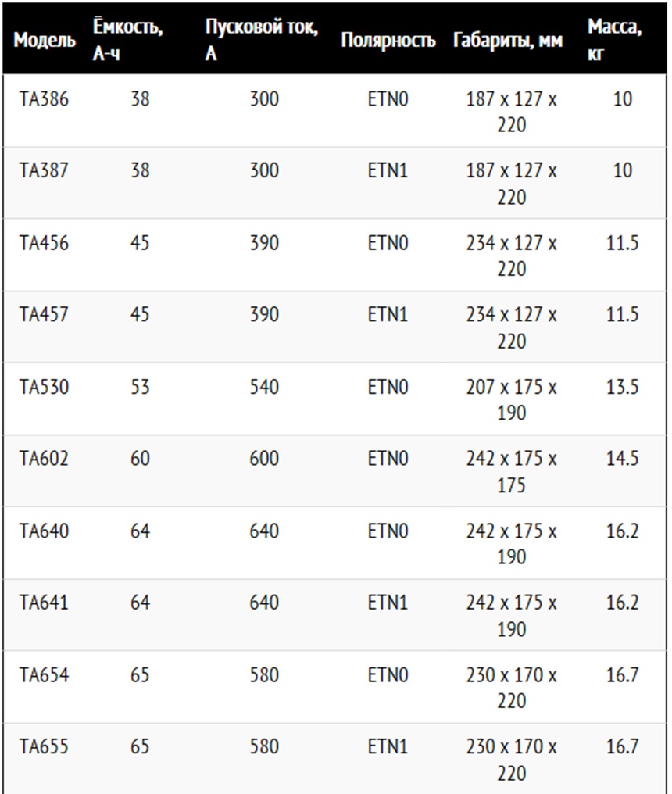Viewport: 672px width, 794px height.
Task: Click the Ёмкость, А-ч column header
Action: tap(128, 41)
